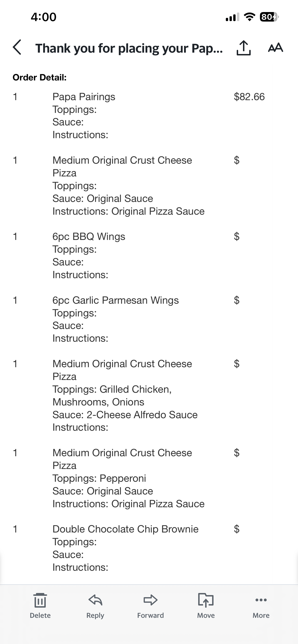The width and height of the screenshot is (298, 644).
Task: Tap the battery level indicator
Action: (x=269, y=17)
